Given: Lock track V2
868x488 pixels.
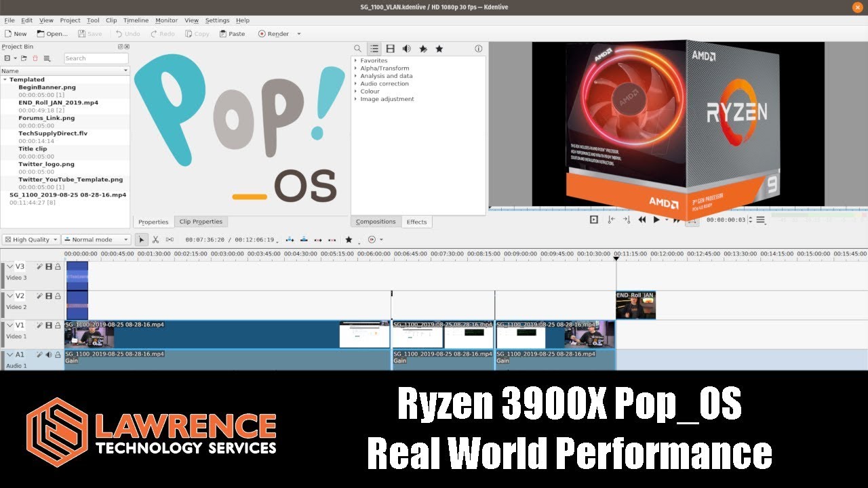Looking at the screenshot, I should tap(58, 296).
